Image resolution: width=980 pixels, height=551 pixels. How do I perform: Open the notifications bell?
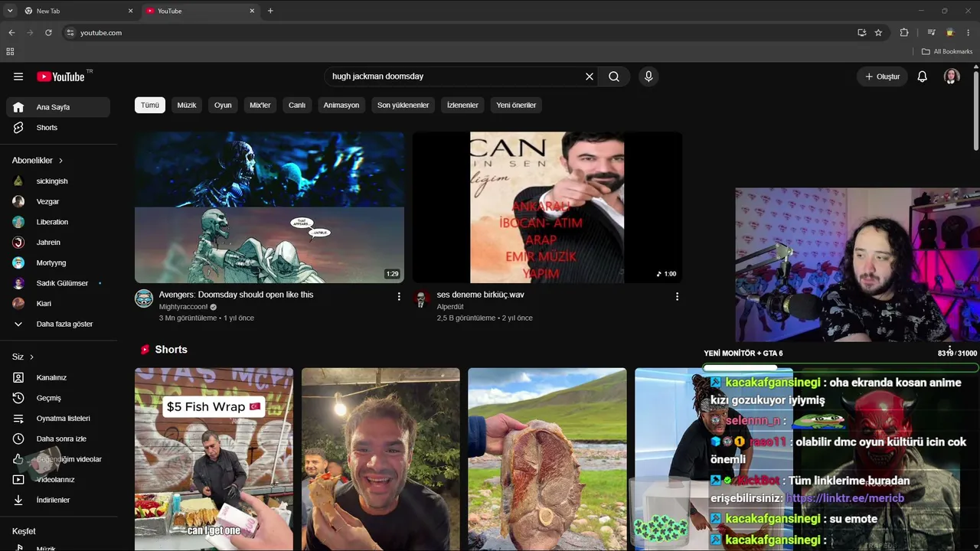[923, 77]
